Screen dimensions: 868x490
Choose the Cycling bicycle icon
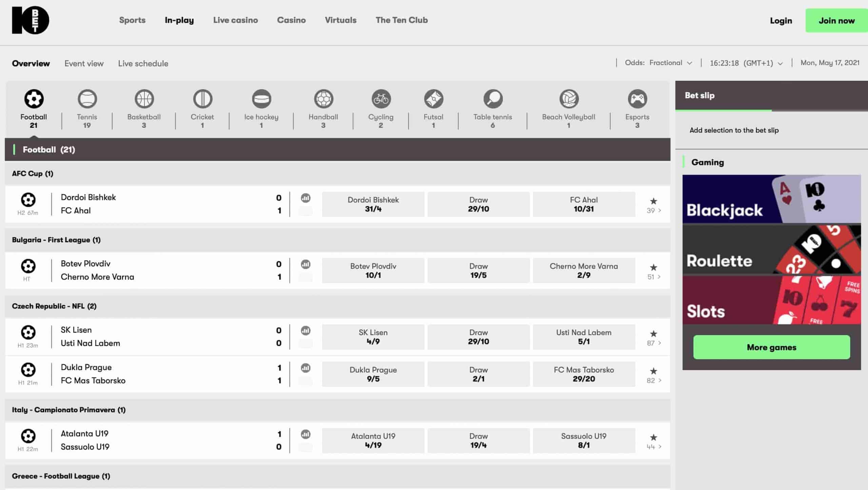point(381,99)
